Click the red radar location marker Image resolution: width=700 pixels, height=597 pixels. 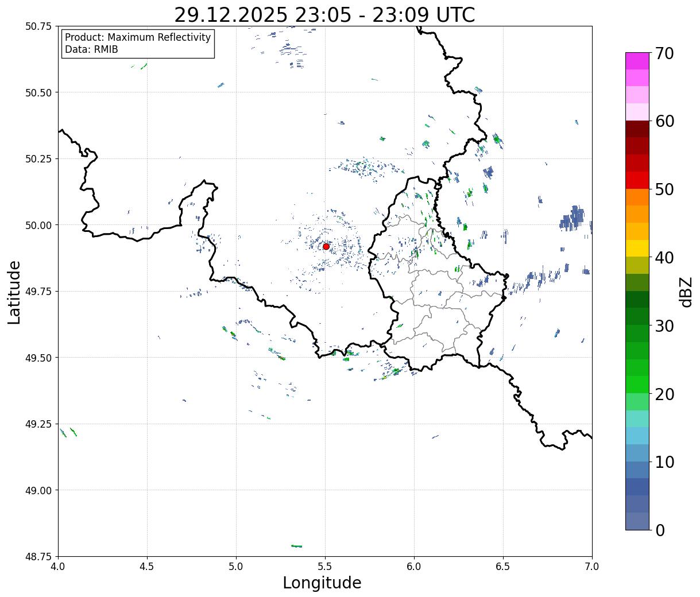326,246
